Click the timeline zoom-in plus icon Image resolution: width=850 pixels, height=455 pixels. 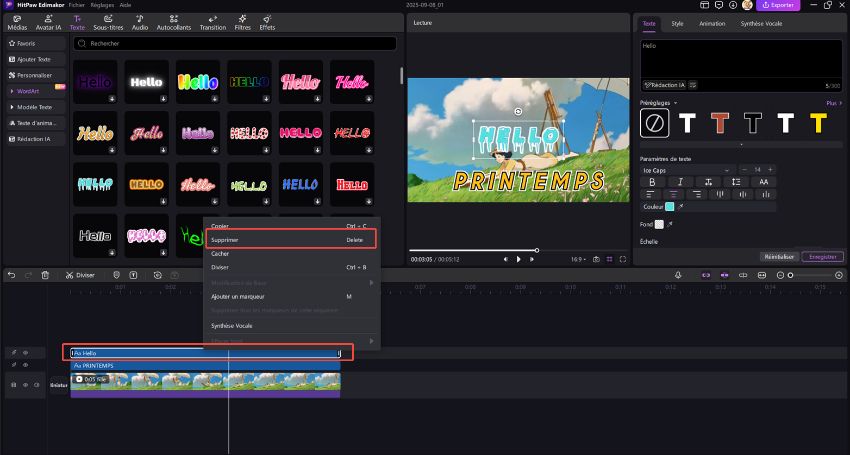(x=839, y=275)
